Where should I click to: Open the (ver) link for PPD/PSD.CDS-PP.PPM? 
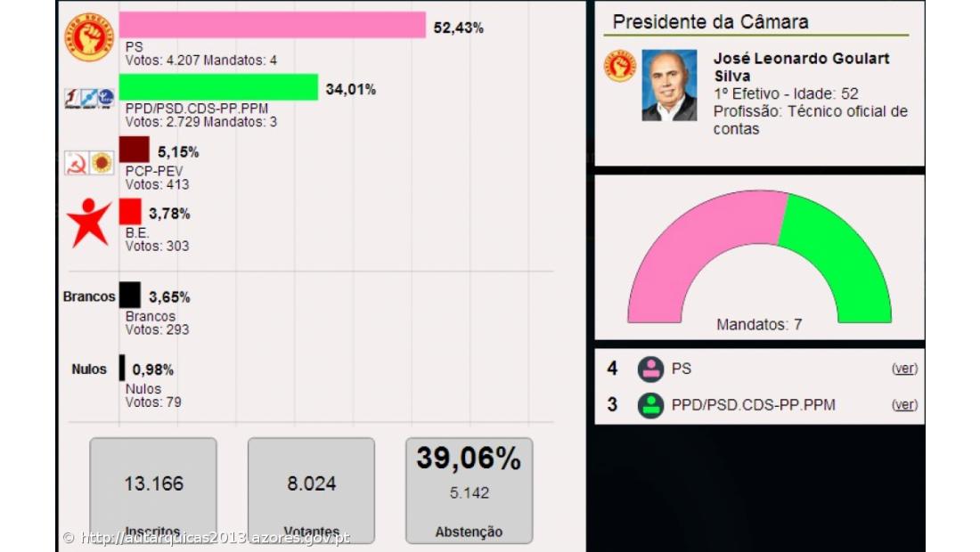(903, 403)
